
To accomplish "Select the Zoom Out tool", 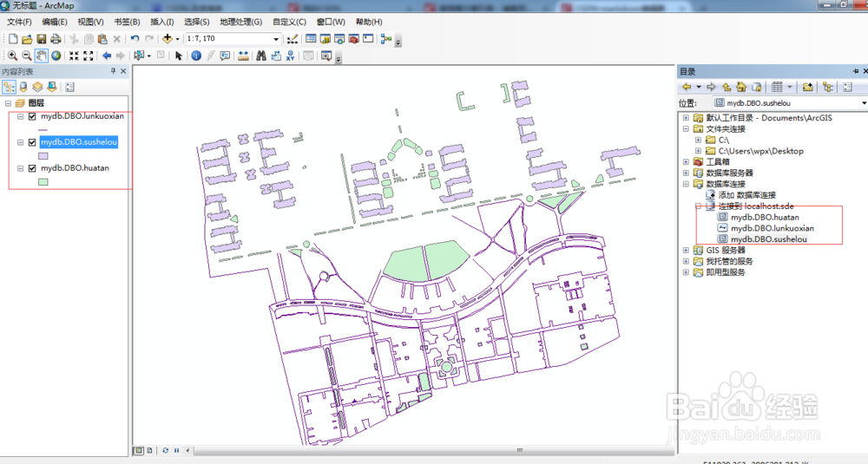I will (27, 56).
